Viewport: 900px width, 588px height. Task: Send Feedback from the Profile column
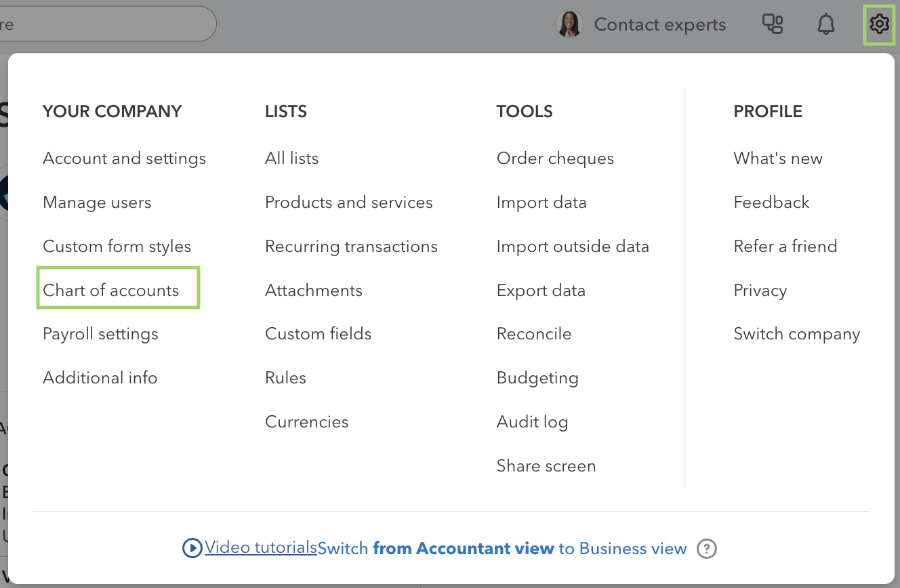point(771,203)
